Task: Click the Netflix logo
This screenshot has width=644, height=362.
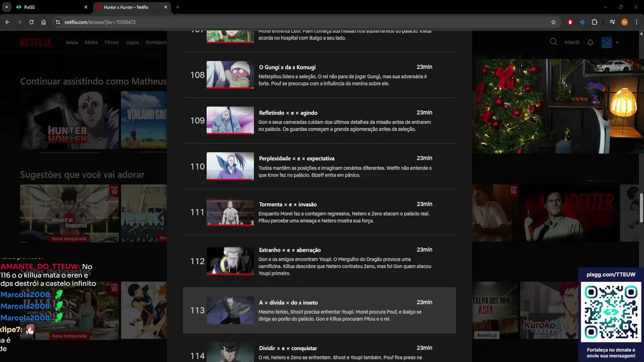Action: 35,43
